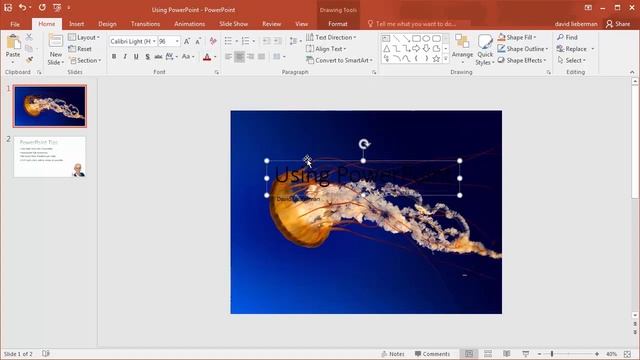
Task: Click the Change Case Aa icon
Action: point(186,56)
